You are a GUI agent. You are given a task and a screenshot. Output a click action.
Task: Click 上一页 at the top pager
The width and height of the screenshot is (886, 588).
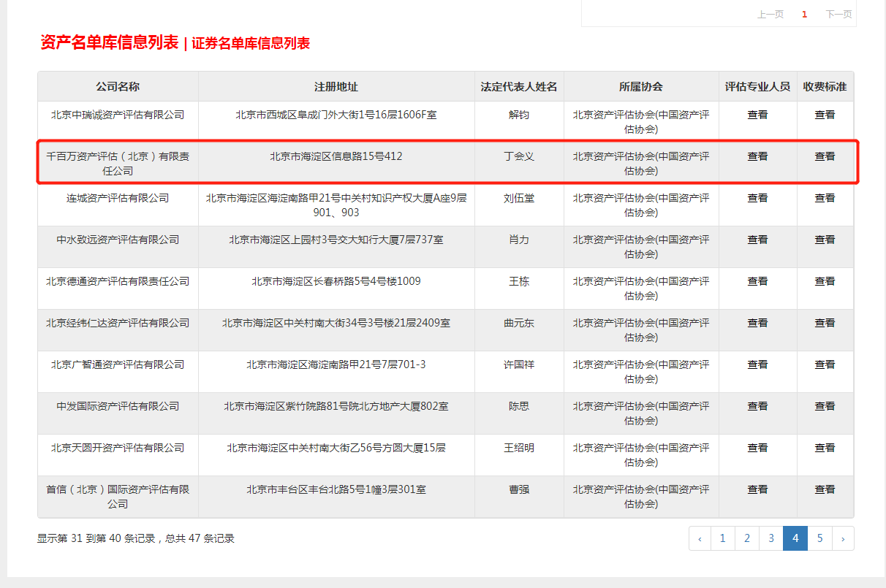point(770,14)
